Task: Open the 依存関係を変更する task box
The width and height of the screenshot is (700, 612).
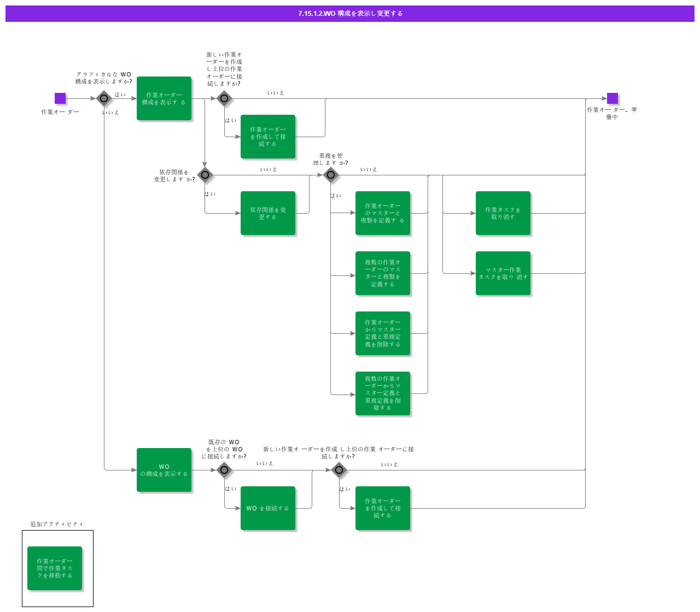Action: tap(268, 213)
